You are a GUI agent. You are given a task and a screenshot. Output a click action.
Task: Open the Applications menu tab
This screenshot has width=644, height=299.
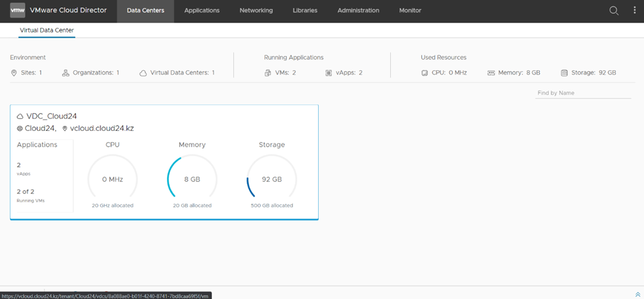coord(202,11)
